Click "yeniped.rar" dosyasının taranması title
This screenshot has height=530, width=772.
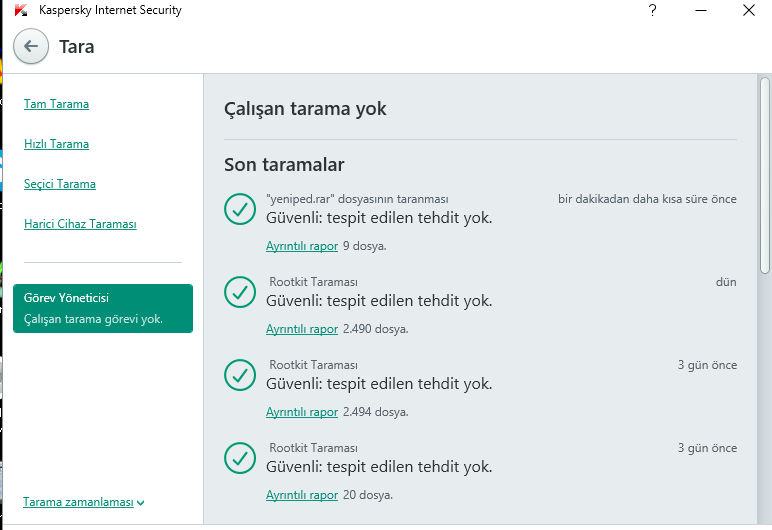point(357,199)
